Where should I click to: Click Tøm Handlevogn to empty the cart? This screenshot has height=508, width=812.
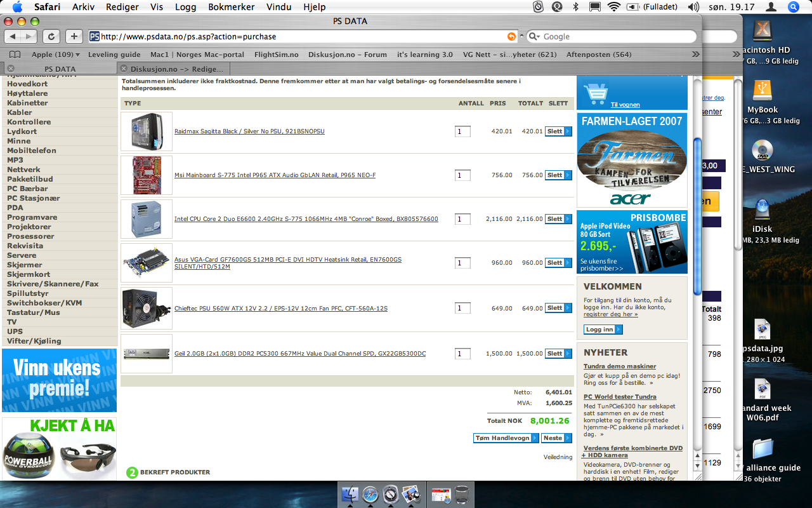506,438
